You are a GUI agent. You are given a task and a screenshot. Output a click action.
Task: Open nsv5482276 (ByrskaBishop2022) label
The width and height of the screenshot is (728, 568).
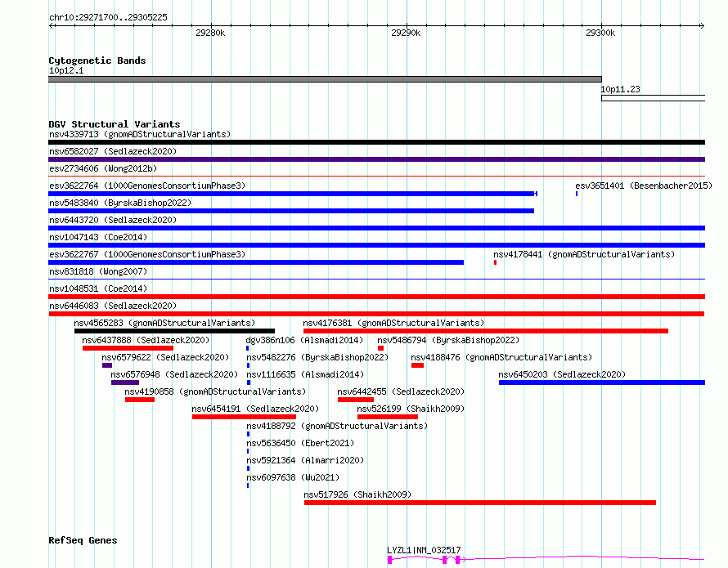(317, 357)
